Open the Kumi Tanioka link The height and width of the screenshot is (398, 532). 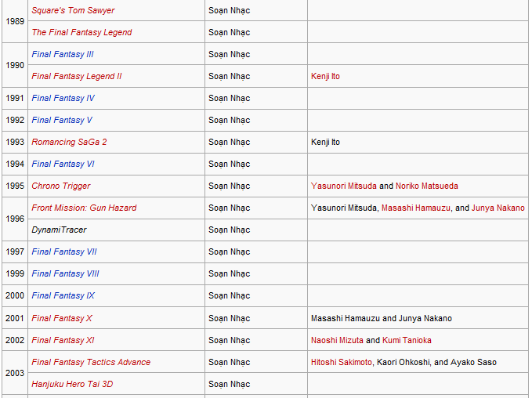tap(407, 340)
